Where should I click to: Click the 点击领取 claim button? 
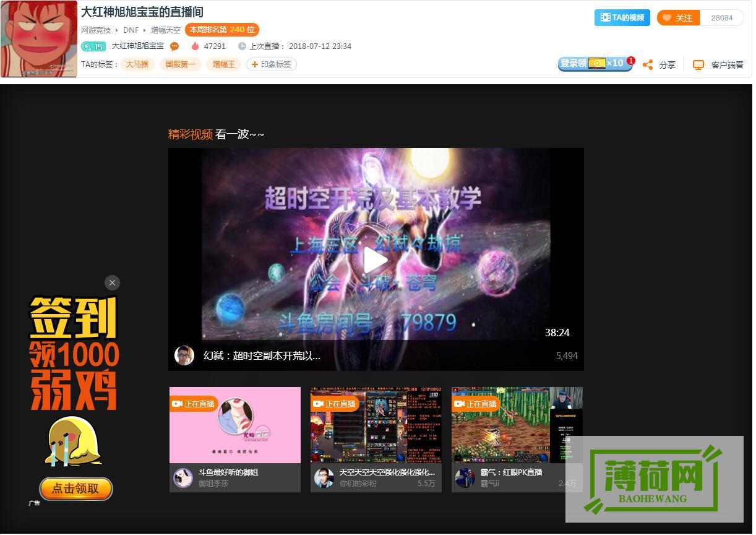point(76,489)
